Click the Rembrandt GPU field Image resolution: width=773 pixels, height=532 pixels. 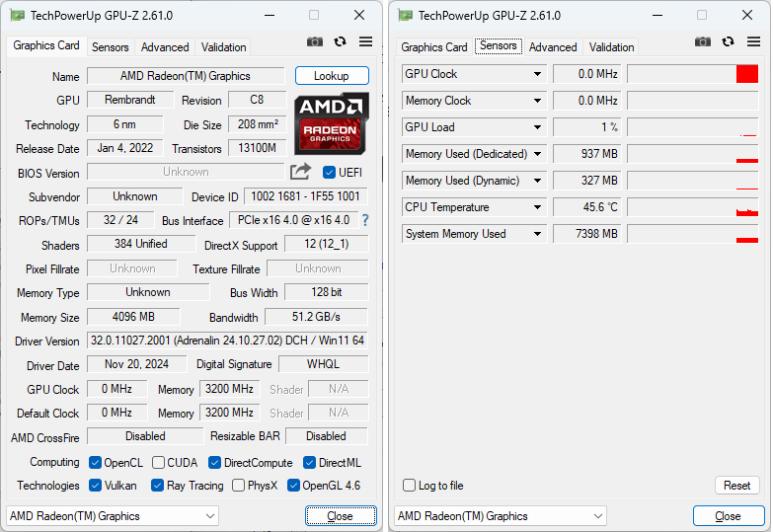(130, 100)
